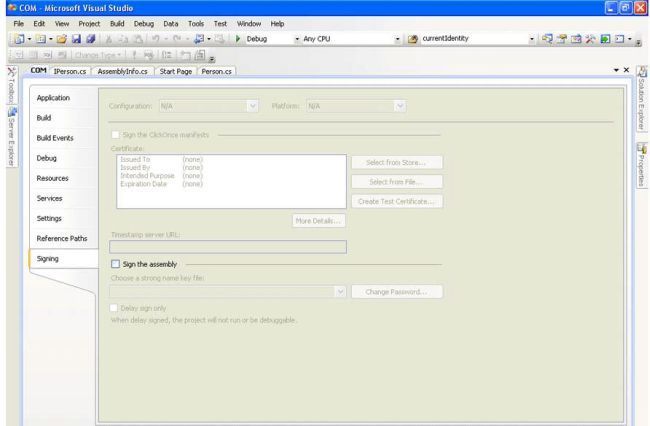Screen dimensions: 650x426
Task: Switch to the AssemblyInfo.cs tab
Action: point(122,71)
